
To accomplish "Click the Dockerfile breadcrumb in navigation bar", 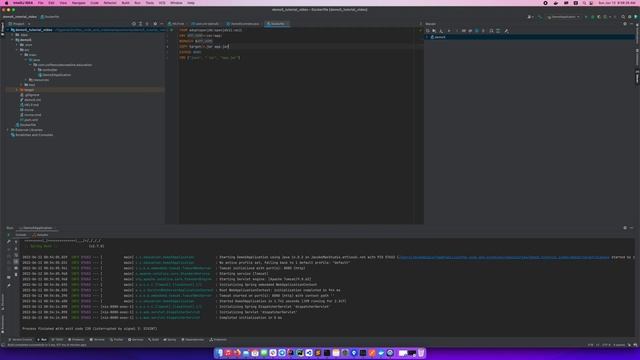I will (x=50, y=17).
